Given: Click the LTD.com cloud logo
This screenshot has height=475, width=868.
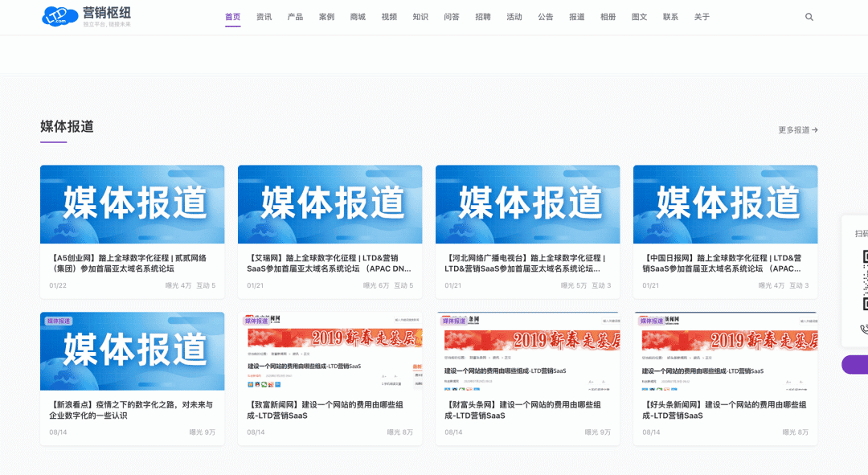Looking at the screenshot, I should click(x=59, y=17).
